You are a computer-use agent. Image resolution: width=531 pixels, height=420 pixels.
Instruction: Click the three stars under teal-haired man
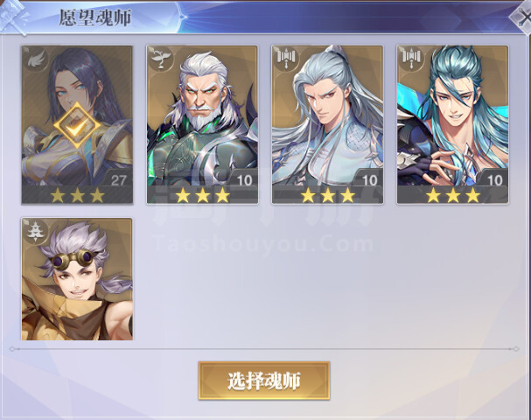[x=453, y=195]
